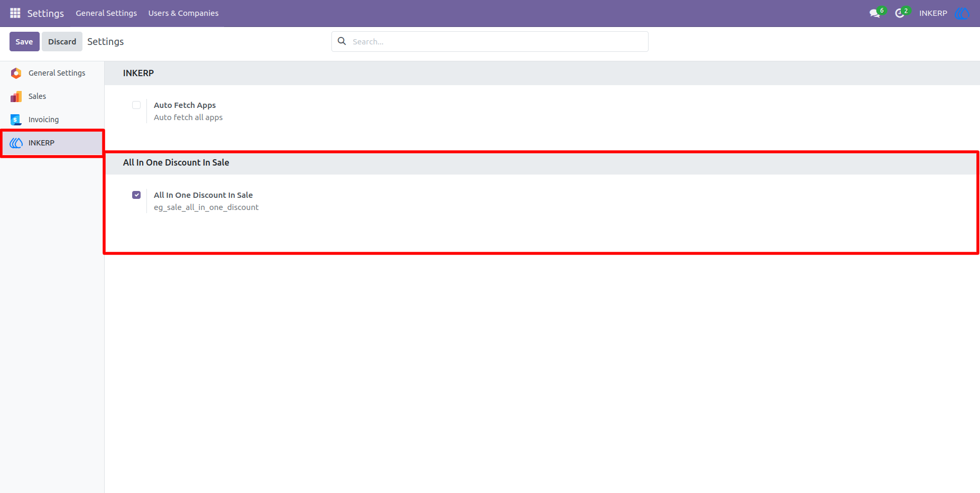This screenshot has height=493, width=980.
Task: Click the INKERP section header
Action: point(138,73)
